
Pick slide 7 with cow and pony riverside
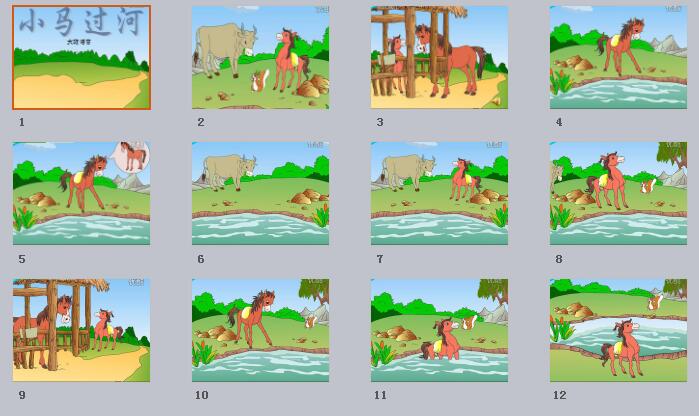pos(439,194)
